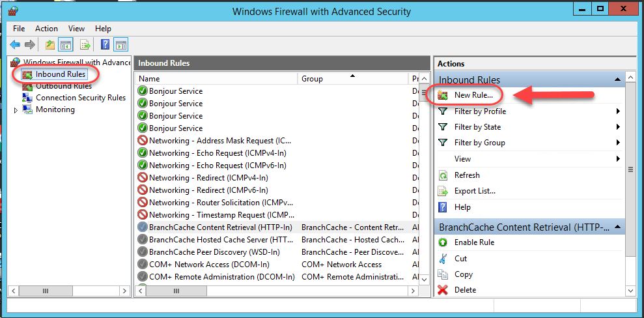
Task: Sort rules by the Name column header
Action: click(216, 78)
